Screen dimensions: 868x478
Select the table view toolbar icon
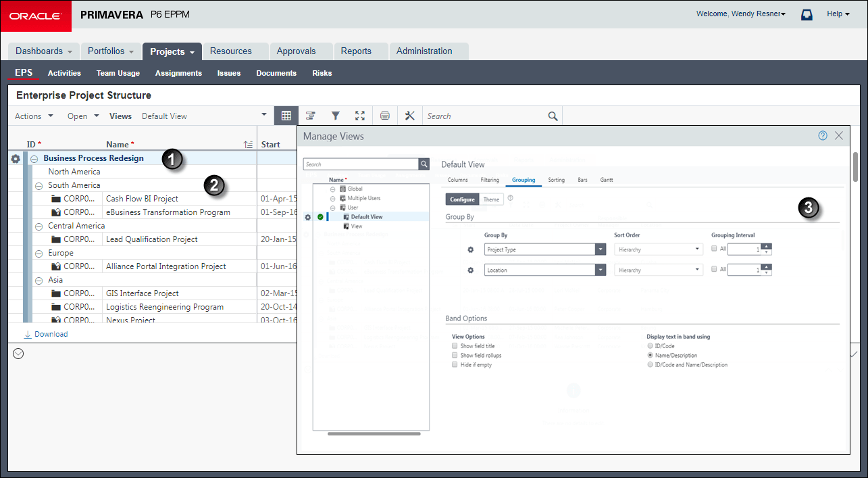[286, 116]
